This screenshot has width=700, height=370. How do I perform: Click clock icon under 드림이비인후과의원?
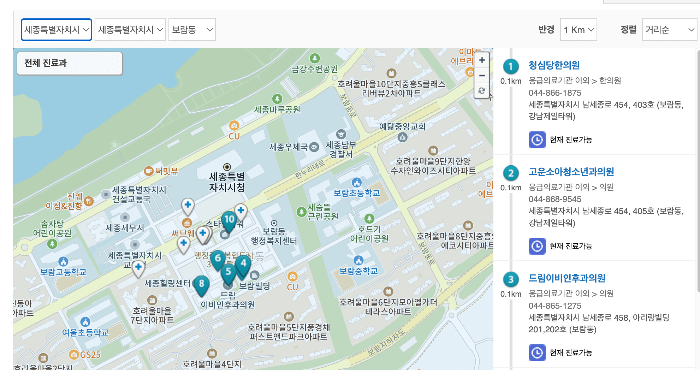pos(537,353)
